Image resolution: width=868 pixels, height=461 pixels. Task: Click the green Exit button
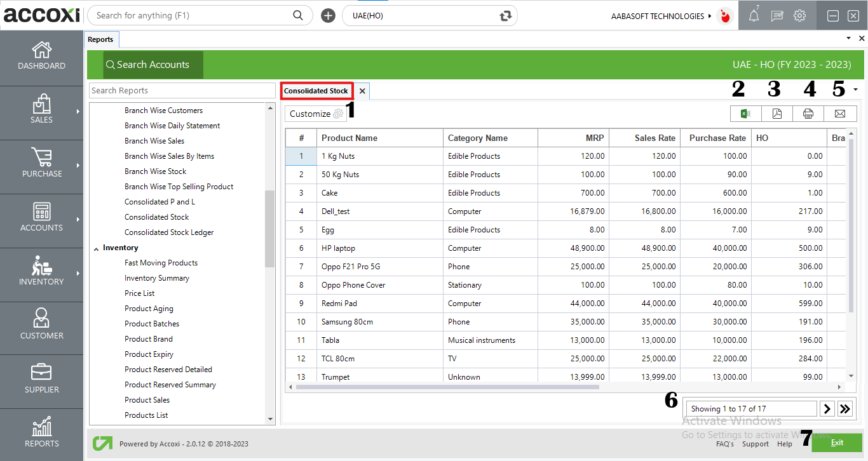837,443
